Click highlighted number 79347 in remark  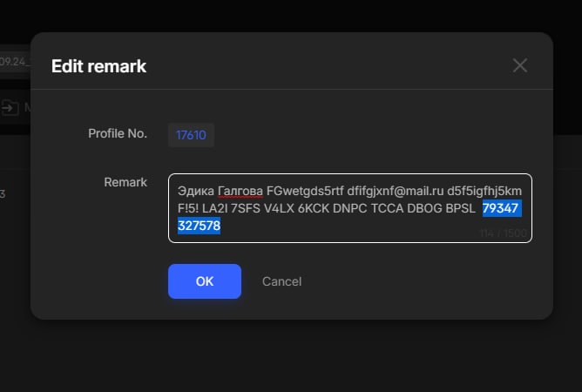502,208
